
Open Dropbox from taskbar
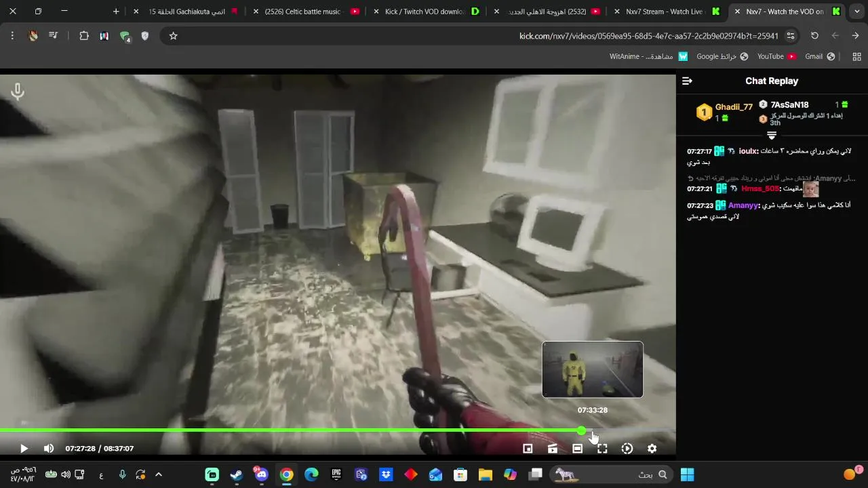[x=386, y=474]
